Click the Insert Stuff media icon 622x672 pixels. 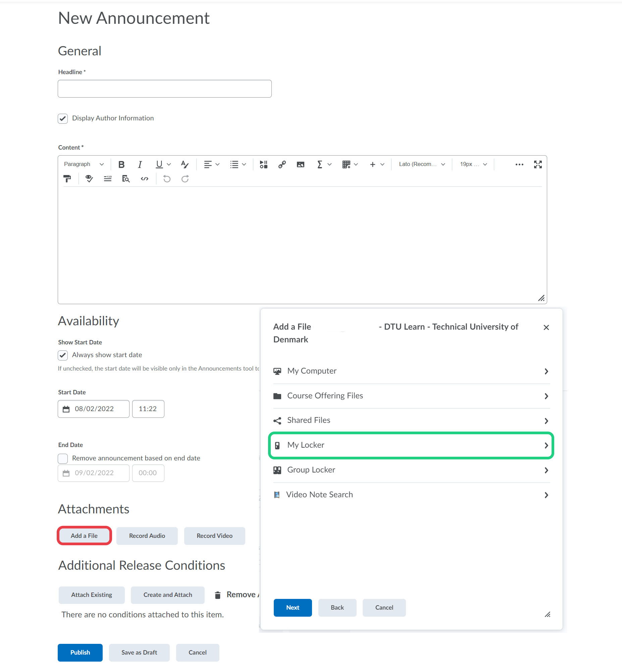264,164
